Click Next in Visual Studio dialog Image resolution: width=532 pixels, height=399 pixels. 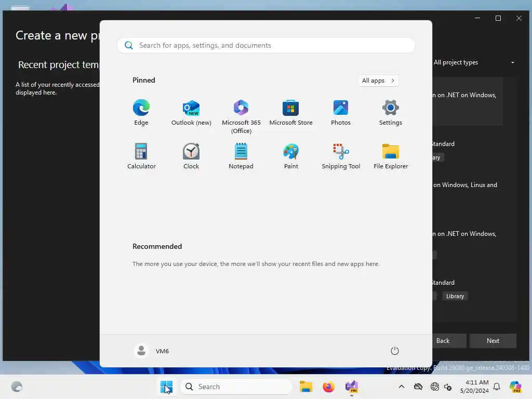coord(493,341)
